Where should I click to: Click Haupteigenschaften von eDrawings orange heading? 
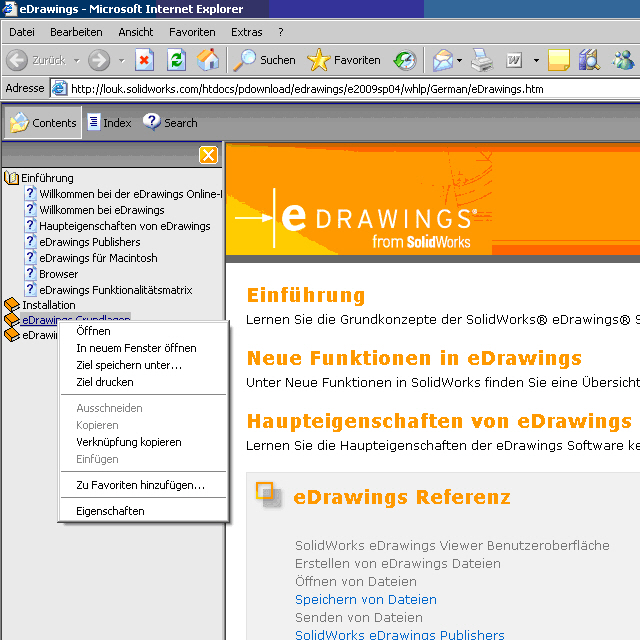(x=439, y=421)
